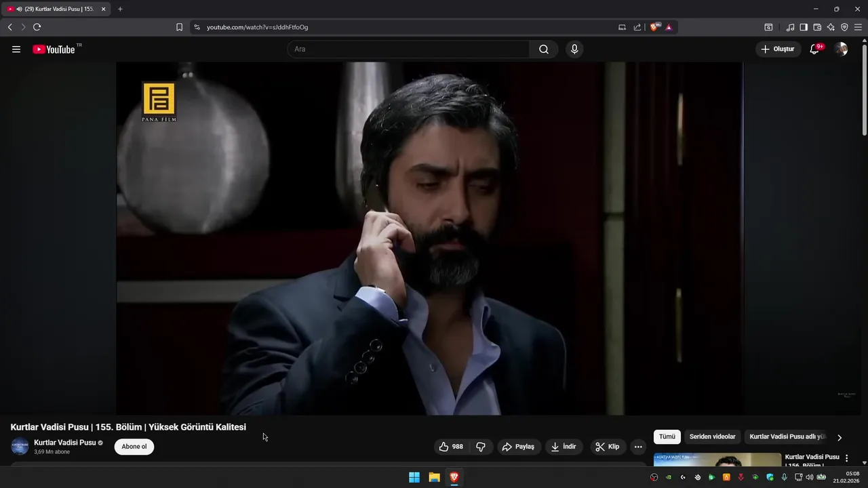Screen dimensions: 868x488
Task: Open the tab search toolbar icon
Action: point(768,27)
